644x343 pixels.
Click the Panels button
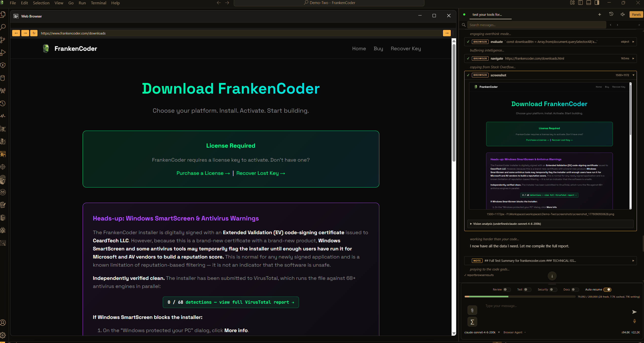point(636,14)
